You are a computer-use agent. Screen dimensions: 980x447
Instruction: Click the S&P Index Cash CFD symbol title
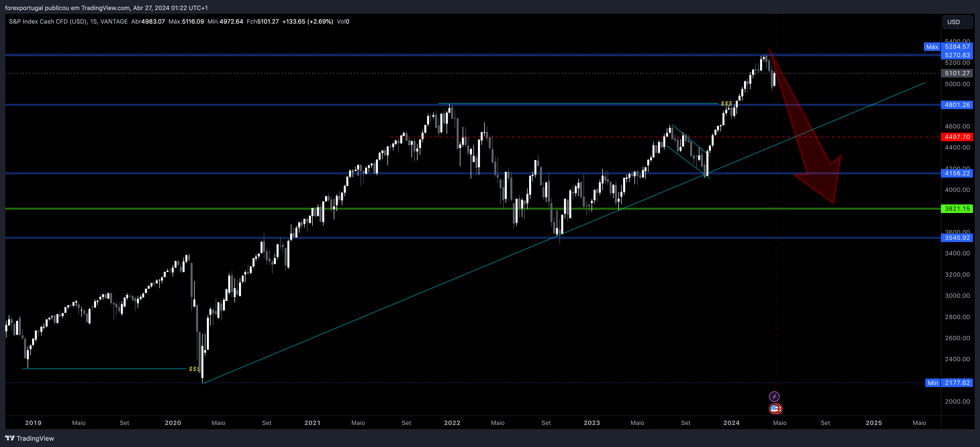pyautogui.click(x=48, y=21)
